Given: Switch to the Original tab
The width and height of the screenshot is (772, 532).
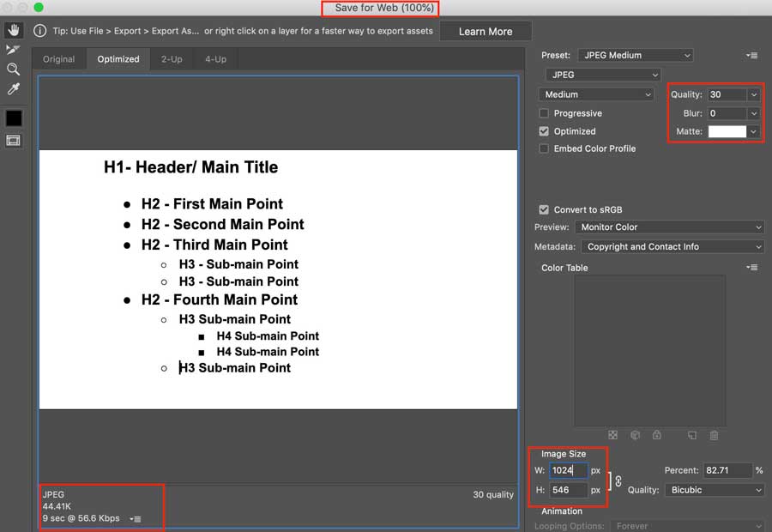Looking at the screenshot, I should pyautogui.click(x=59, y=59).
